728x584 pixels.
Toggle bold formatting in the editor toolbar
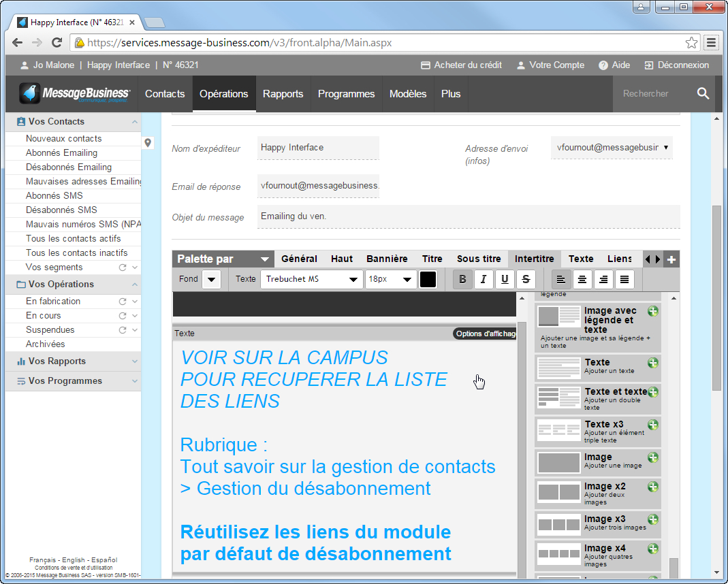click(462, 279)
